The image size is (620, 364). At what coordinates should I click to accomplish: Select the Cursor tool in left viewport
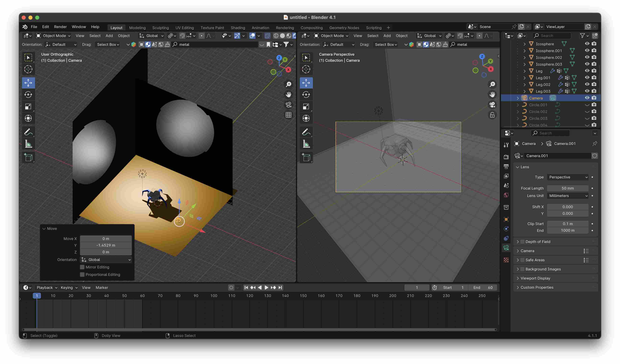(x=28, y=69)
